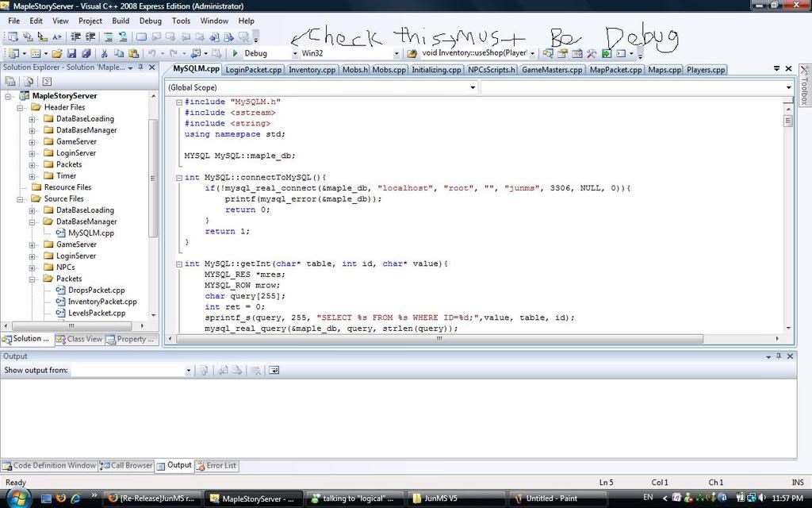Click the Open File folder icon

pos(57,53)
